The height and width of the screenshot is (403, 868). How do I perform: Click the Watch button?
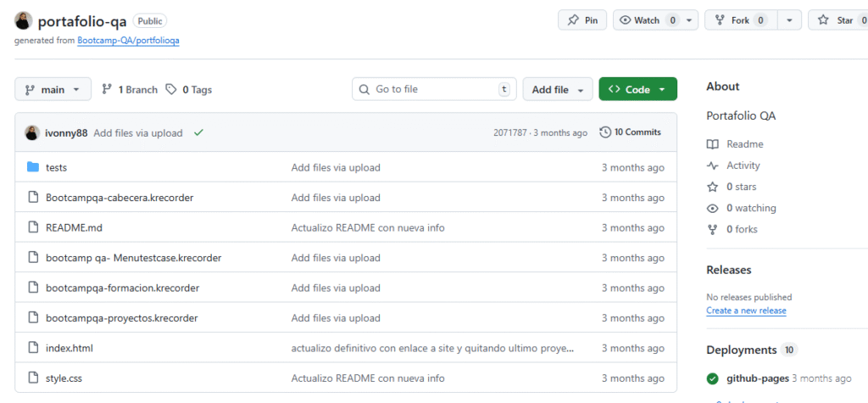pyautogui.click(x=647, y=20)
